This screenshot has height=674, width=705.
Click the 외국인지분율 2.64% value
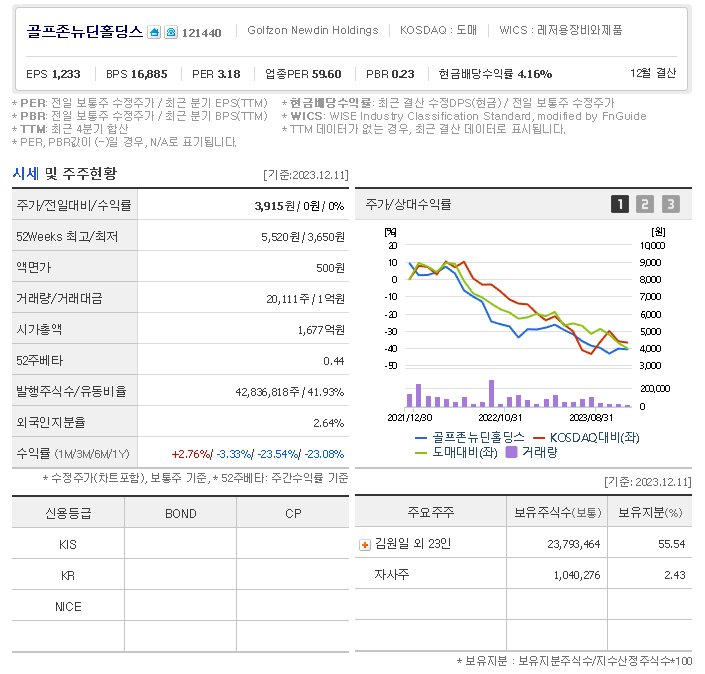tap(328, 423)
